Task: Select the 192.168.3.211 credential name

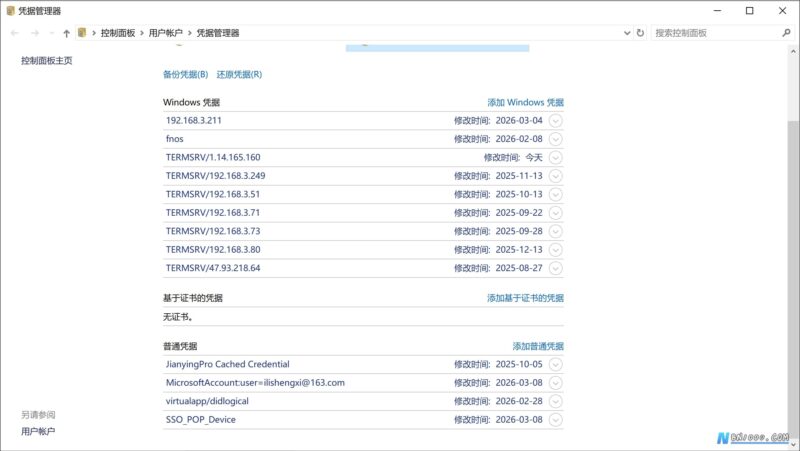Action: (x=193, y=120)
